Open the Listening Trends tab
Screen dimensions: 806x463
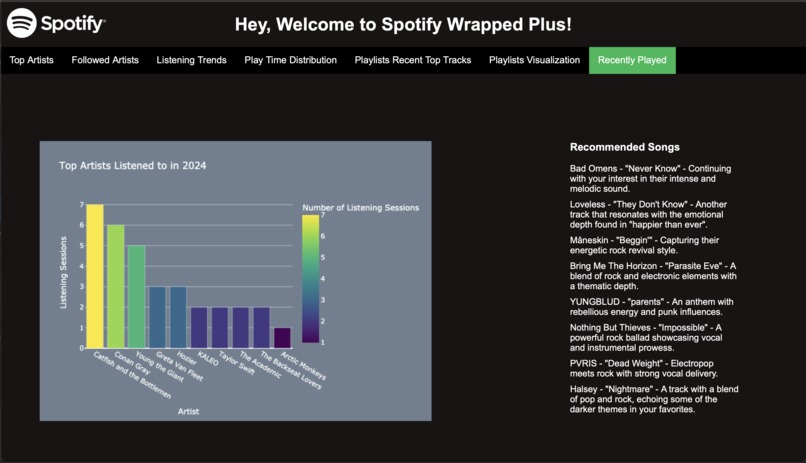click(191, 60)
